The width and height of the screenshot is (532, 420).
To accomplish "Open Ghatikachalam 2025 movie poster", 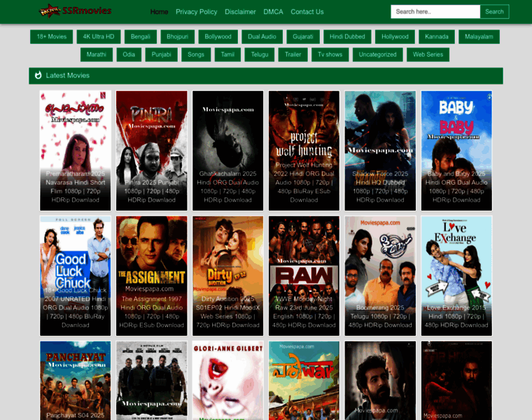I will 227,150.
